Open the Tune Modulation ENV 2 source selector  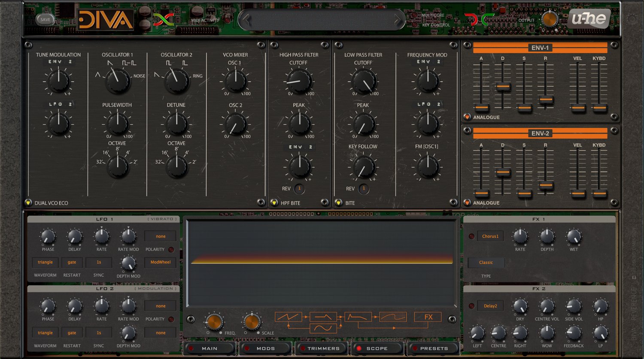click(x=59, y=62)
